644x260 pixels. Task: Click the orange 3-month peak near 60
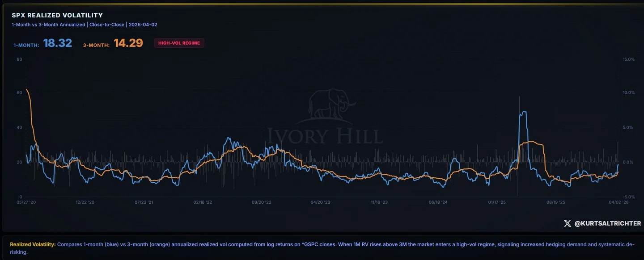(x=27, y=90)
